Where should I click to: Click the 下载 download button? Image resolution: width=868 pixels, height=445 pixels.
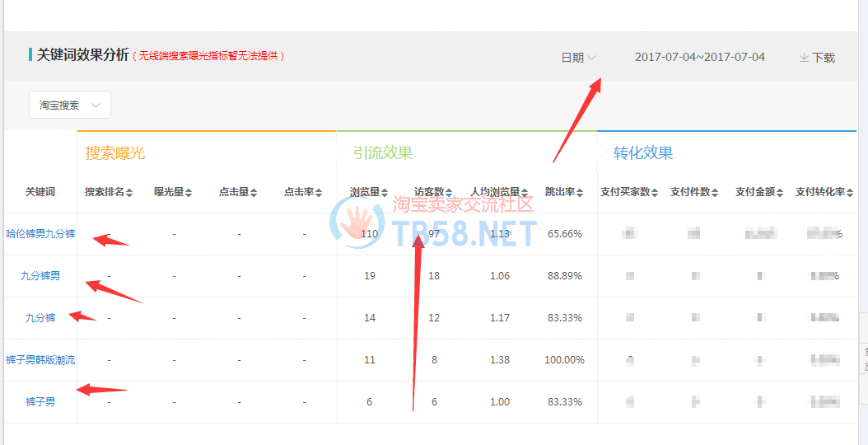tap(817, 58)
